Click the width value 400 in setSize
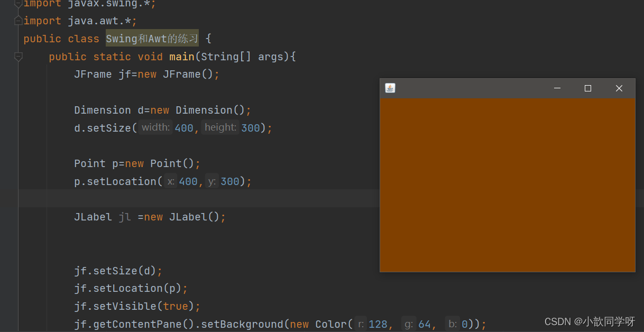The height and width of the screenshot is (332, 644). point(184,128)
